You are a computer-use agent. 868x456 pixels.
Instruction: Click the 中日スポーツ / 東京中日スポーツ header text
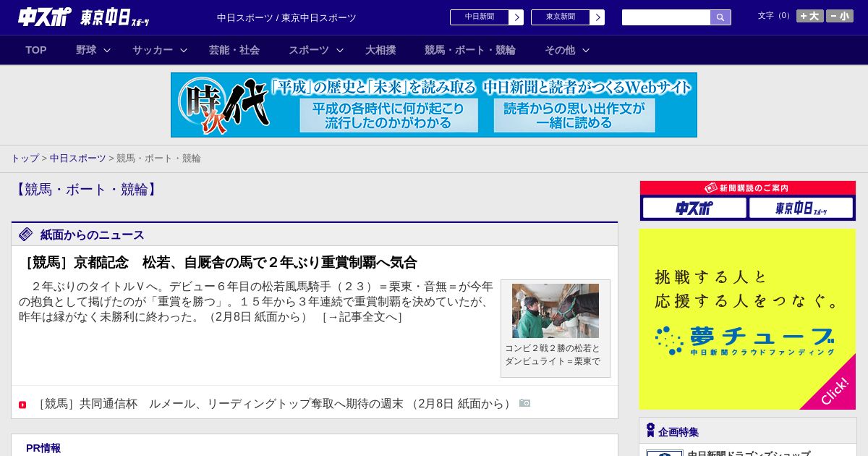[286, 17]
